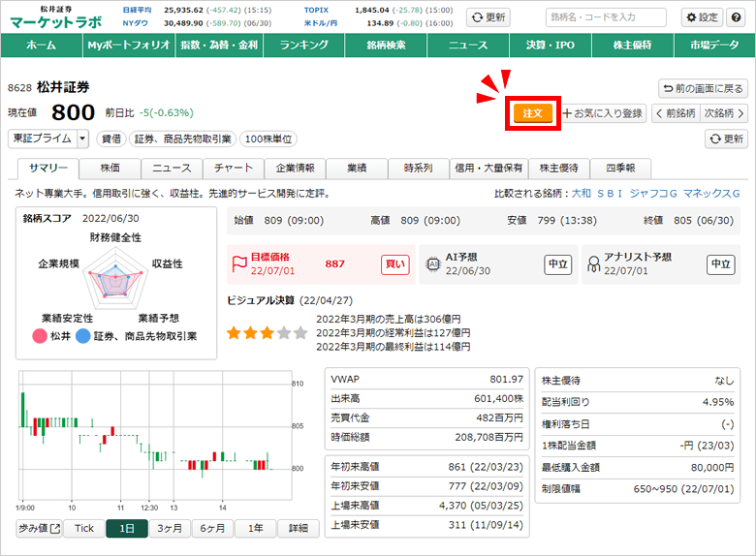The image size is (756, 556).
Task: Focus the 銘柄名・コード search input
Action: click(x=606, y=17)
